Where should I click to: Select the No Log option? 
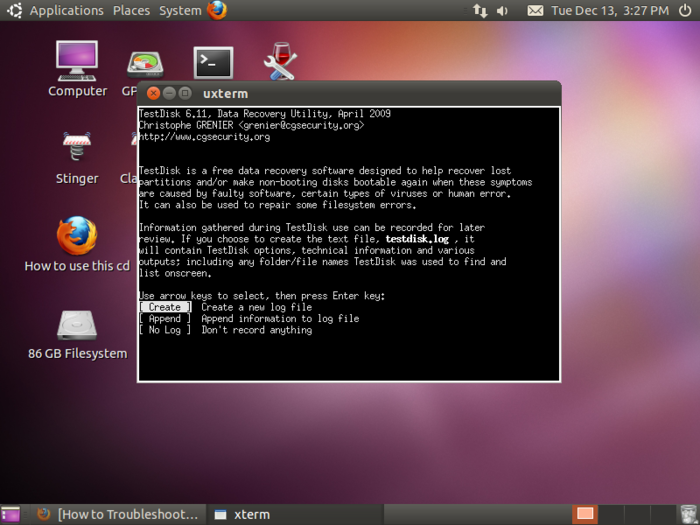point(165,330)
